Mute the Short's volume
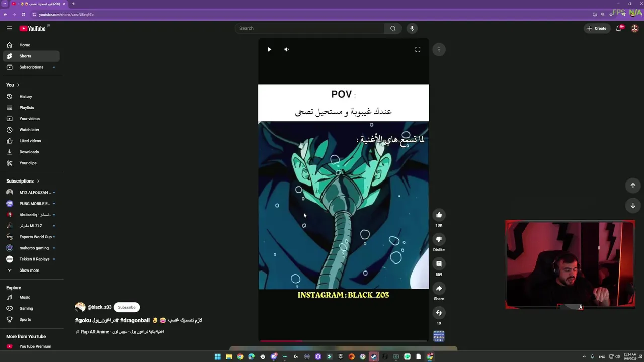The height and width of the screenshot is (362, 644). pos(286,49)
